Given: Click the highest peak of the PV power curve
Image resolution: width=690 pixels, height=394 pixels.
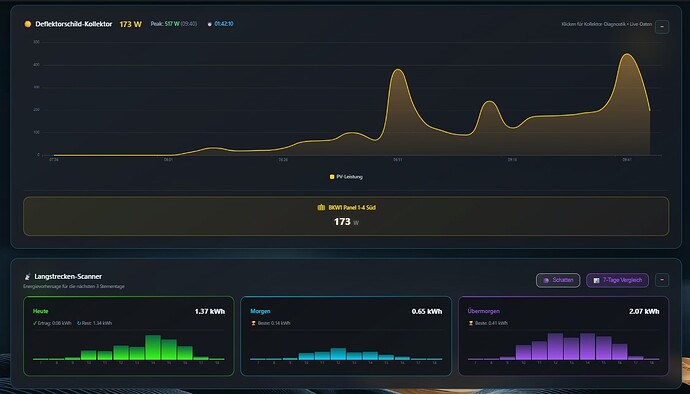Looking at the screenshot, I should click(x=627, y=54).
